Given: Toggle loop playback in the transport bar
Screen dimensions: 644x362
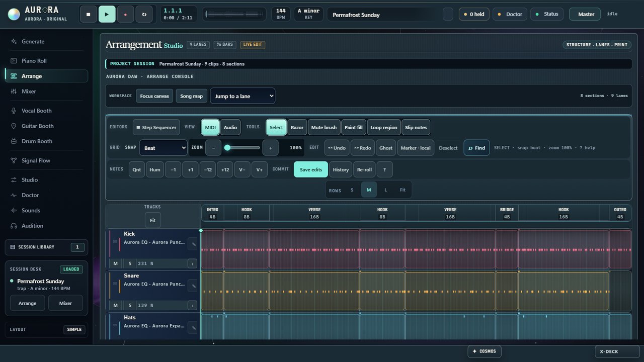Looking at the screenshot, I should [x=144, y=14].
